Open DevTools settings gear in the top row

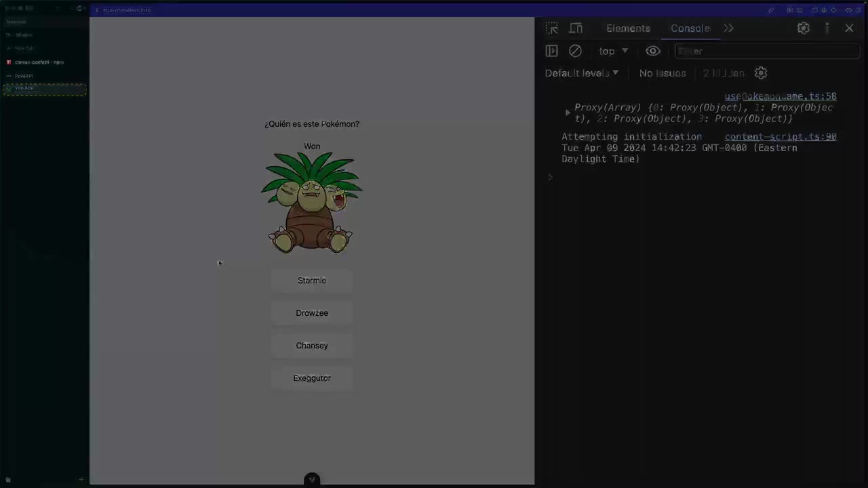(804, 28)
